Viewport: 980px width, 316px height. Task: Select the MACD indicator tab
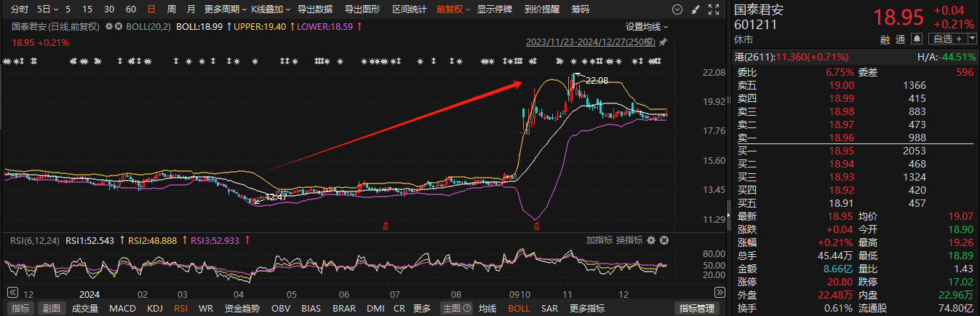[x=122, y=308]
